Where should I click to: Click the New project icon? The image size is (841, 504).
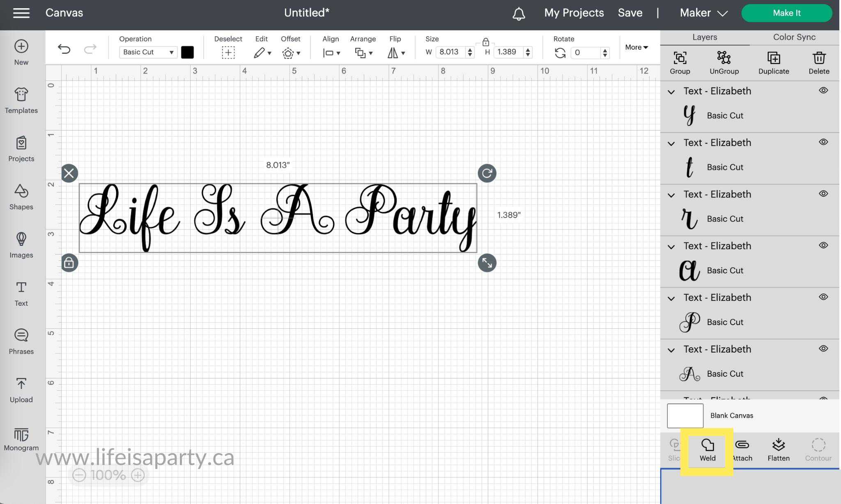(x=21, y=46)
